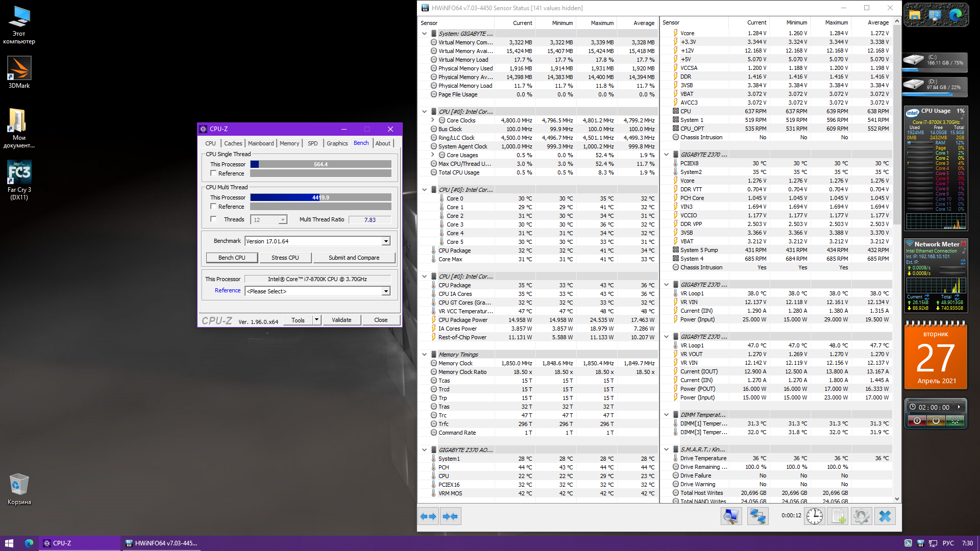Open the Reference processor dropdown

386,291
